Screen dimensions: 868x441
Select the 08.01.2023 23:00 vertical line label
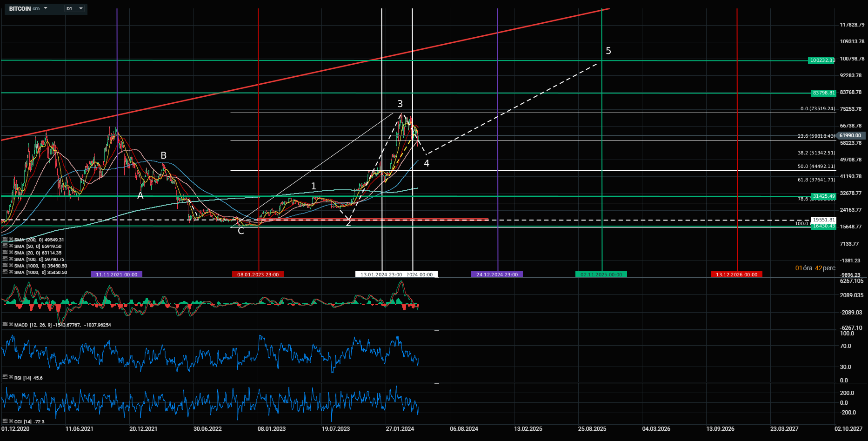[258, 274]
